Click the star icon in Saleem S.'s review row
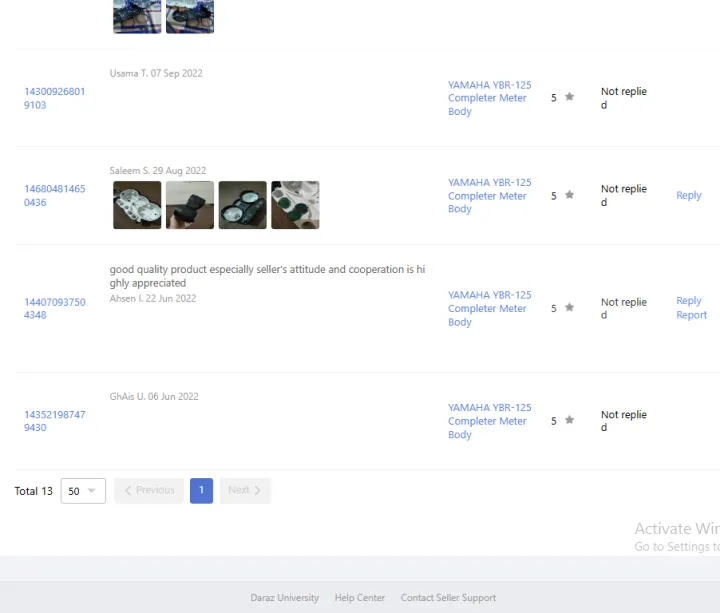The width and height of the screenshot is (720, 613). click(570, 195)
